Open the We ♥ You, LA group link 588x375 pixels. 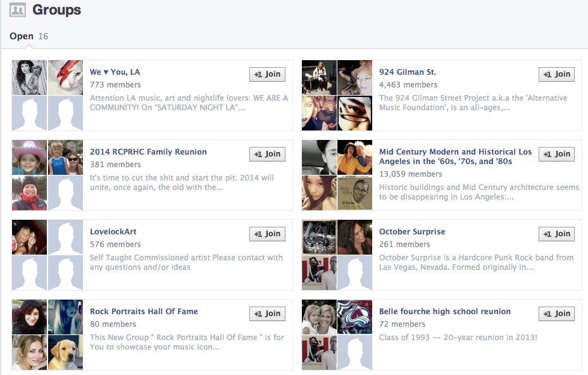115,72
